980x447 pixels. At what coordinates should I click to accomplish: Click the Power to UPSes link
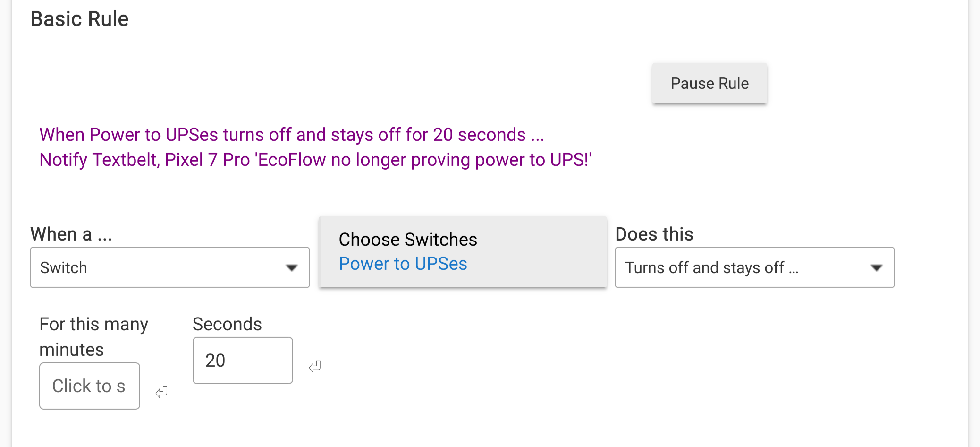[x=403, y=264]
